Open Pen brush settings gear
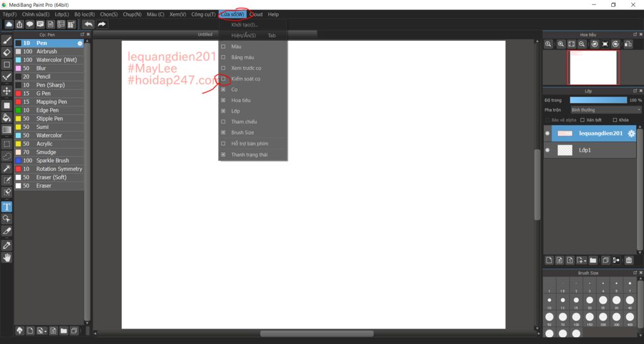 80,43
